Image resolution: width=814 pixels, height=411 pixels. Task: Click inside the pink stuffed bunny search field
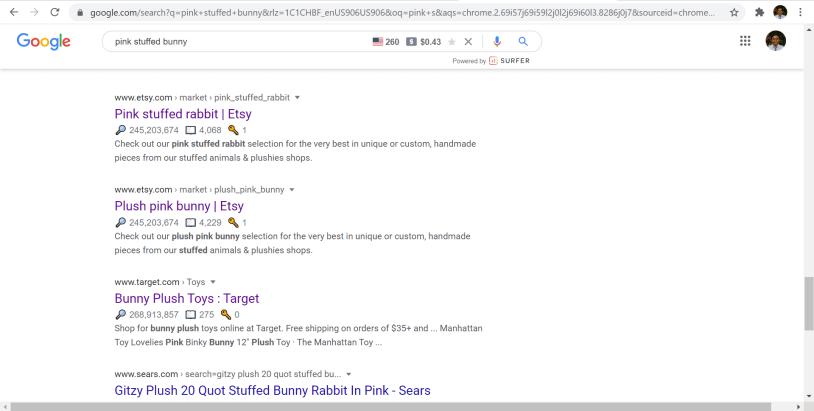tap(239, 42)
